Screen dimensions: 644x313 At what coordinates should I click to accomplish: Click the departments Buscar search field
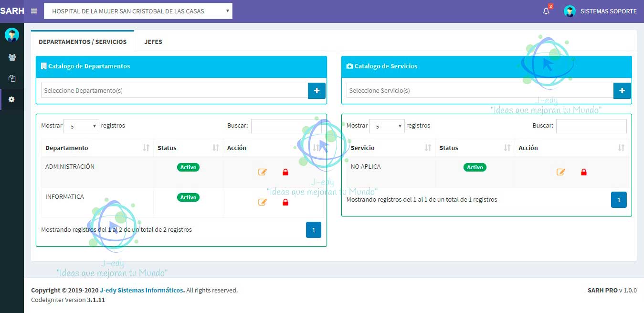pyautogui.click(x=285, y=126)
